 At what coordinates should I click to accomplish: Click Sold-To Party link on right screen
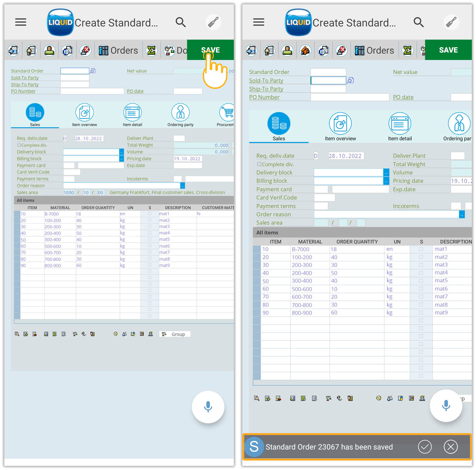coord(266,80)
